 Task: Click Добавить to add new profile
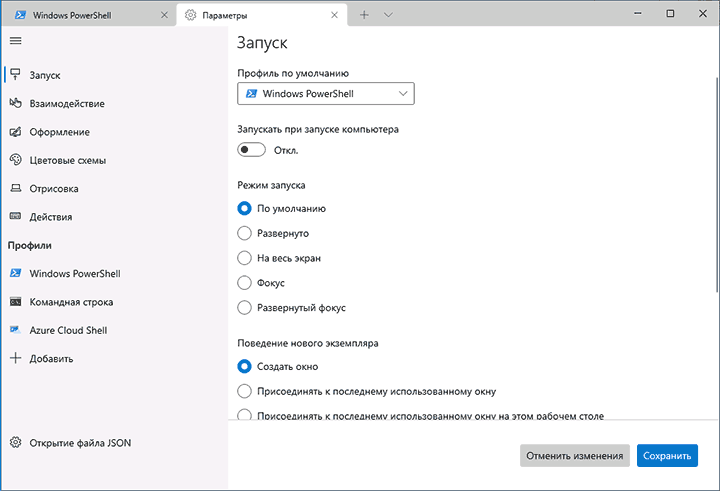(114, 358)
